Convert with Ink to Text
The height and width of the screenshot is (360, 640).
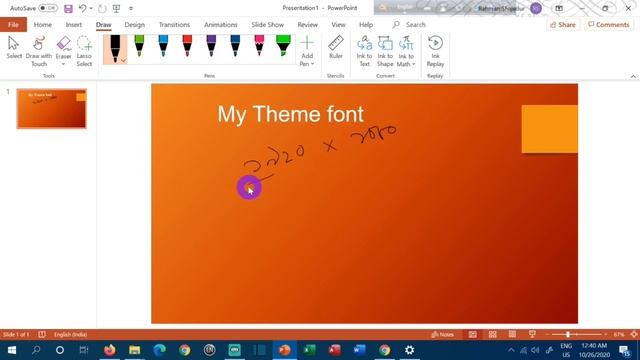tap(364, 51)
